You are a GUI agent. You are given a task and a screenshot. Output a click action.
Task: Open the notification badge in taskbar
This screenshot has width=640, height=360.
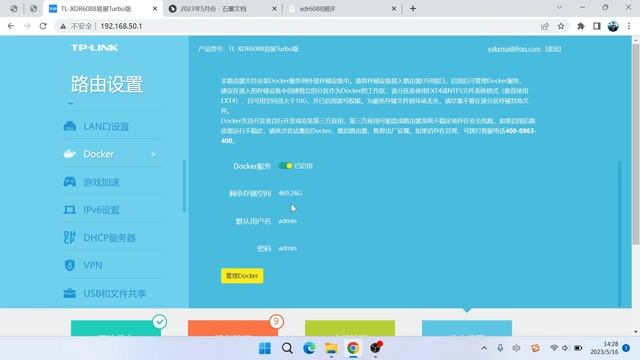tap(626, 348)
